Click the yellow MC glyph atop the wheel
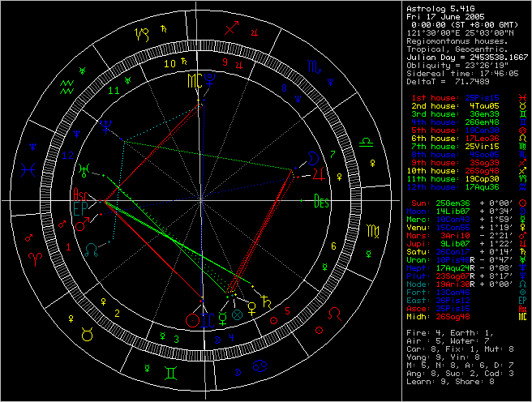Image resolution: width=532 pixels, height=402 pixels. click(191, 80)
